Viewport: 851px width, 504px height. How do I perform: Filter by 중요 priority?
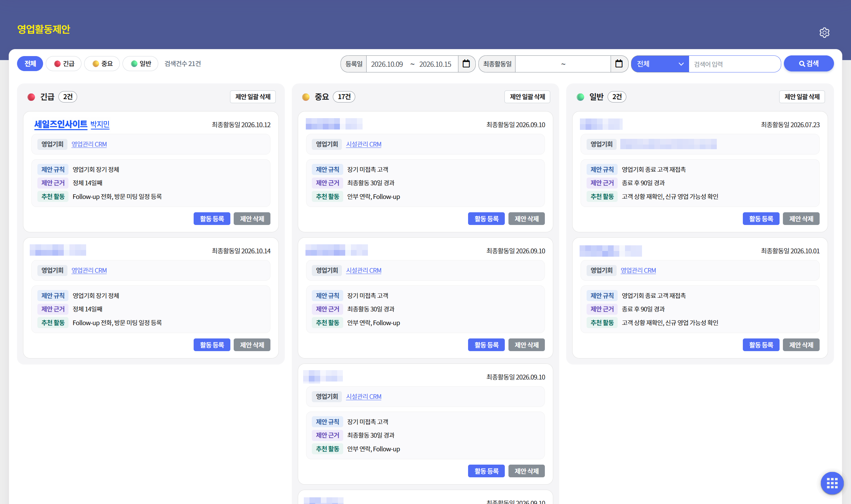click(102, 63)
